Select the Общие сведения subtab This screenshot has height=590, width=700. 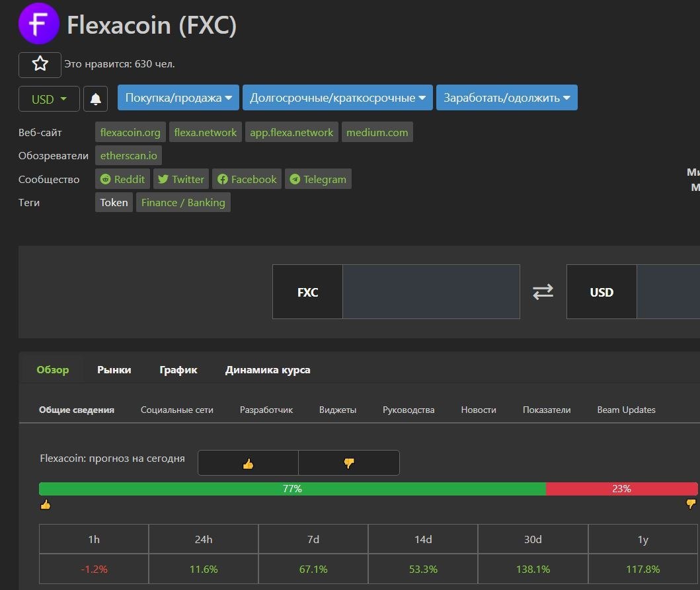[x=76, y=410]
